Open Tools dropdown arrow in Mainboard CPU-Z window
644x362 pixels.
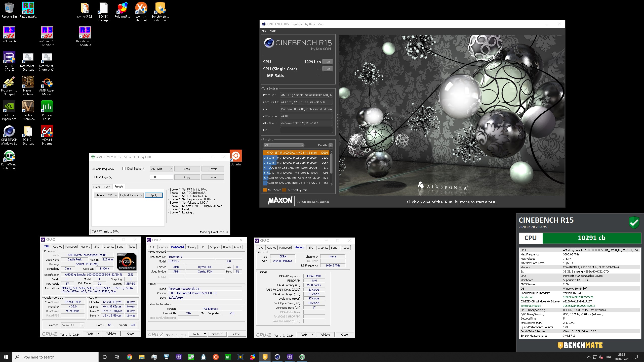coord(205,334)
